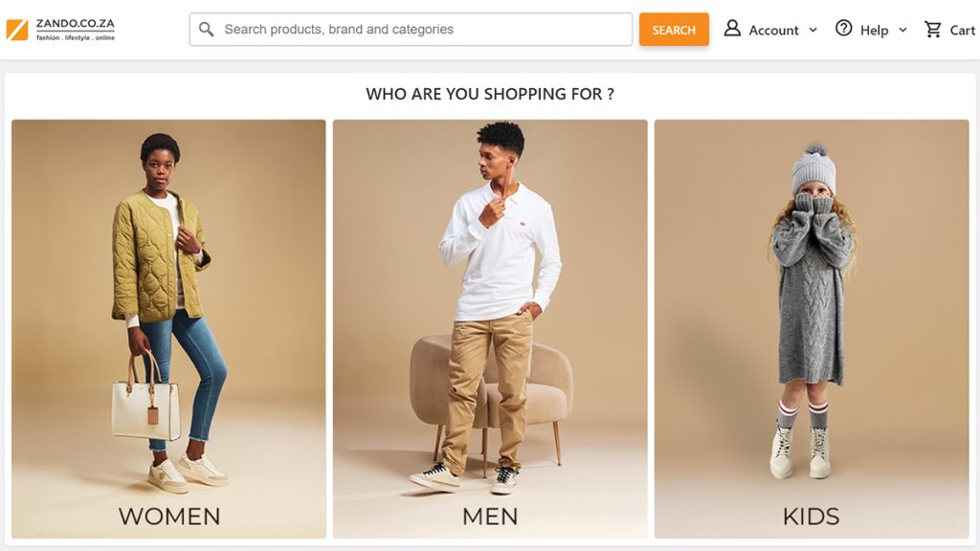Expand the Account dropdown chevron
This screenshot has width=980, height=551.
[x=813, y=30]
